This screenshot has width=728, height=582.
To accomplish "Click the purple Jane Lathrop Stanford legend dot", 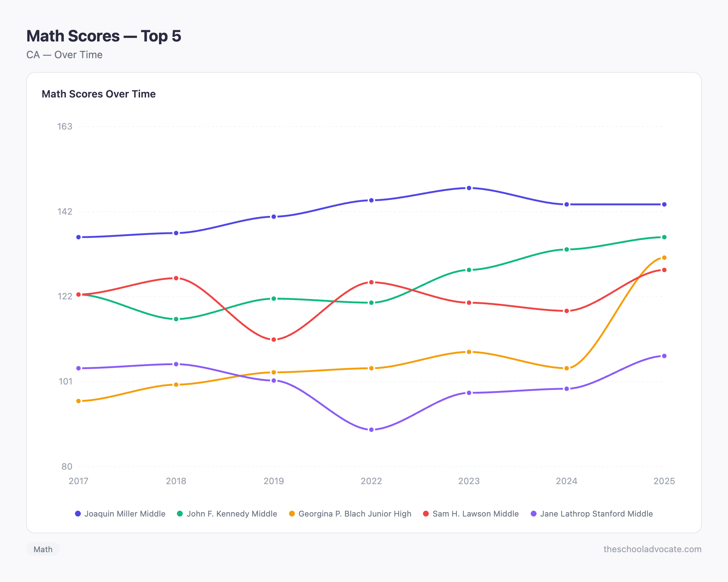I will pyautogui.click(x=534, y=514).
